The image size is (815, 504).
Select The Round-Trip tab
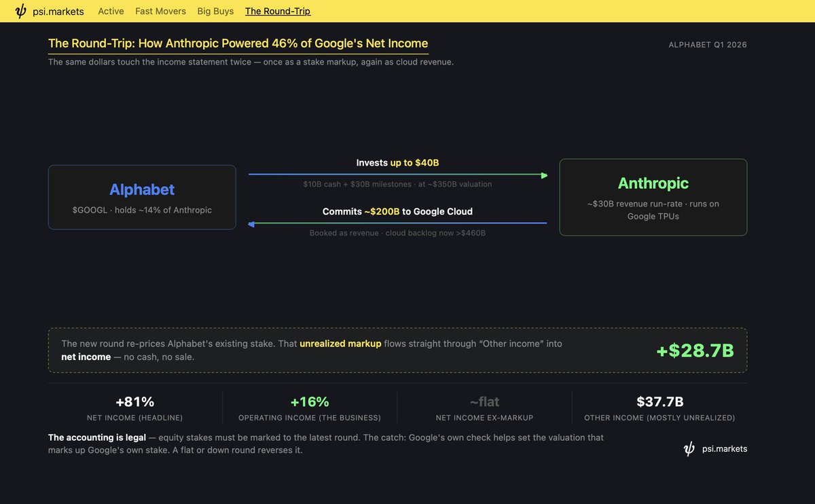278,11
